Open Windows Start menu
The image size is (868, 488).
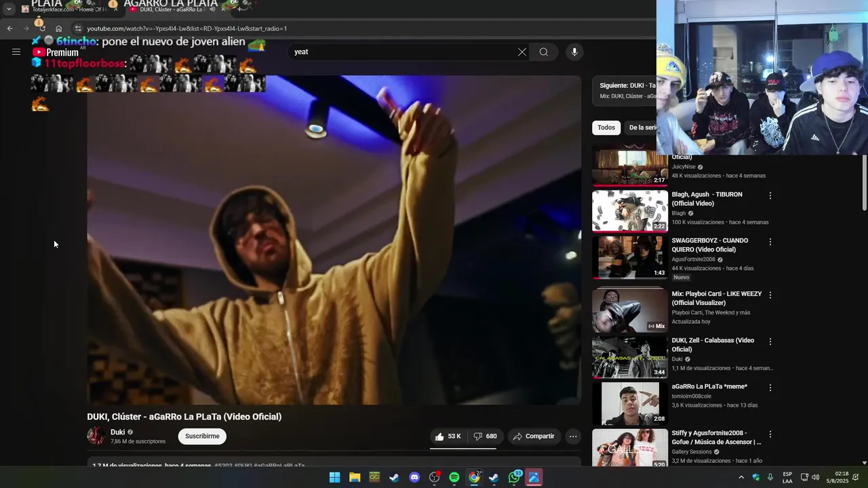334,477
